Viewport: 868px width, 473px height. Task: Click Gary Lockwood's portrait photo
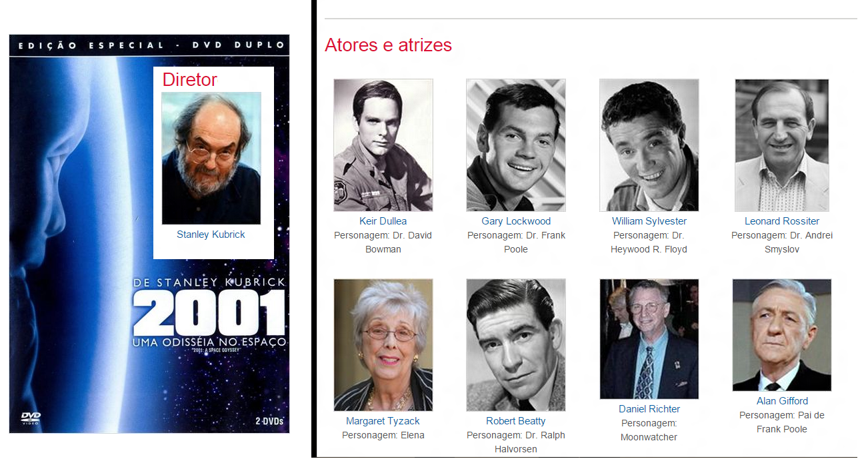point(516,145)
